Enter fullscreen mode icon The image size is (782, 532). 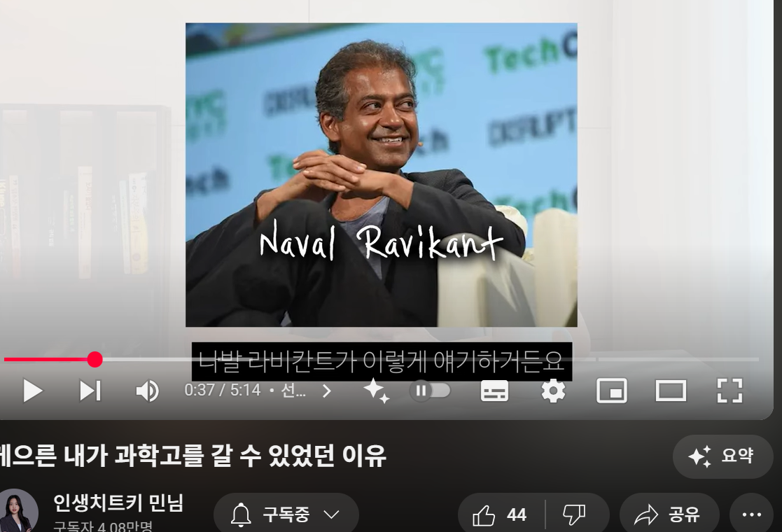pyautogui.click(x=730, y=391)
